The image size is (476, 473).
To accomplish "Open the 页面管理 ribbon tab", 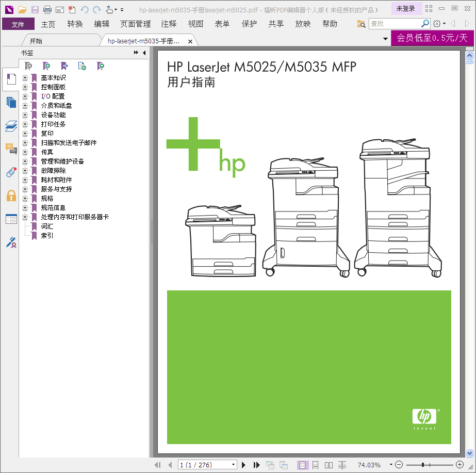I will pos(136,24).
